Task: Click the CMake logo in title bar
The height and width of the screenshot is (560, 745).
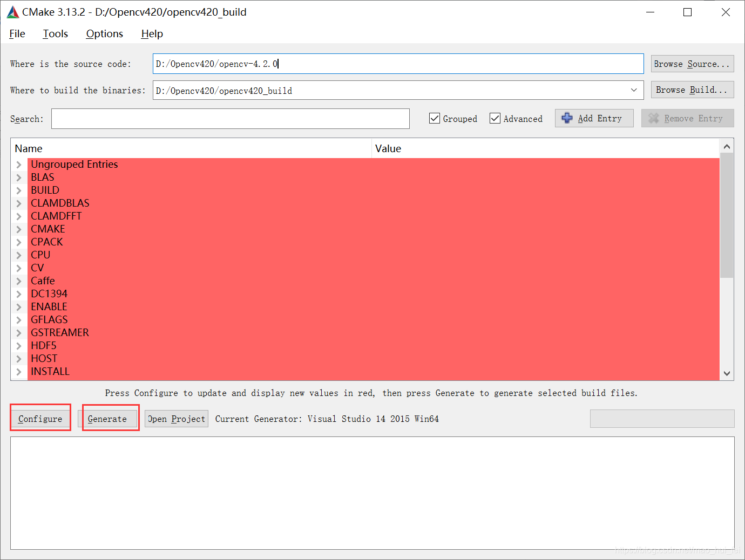Action: tap(13, 12)
